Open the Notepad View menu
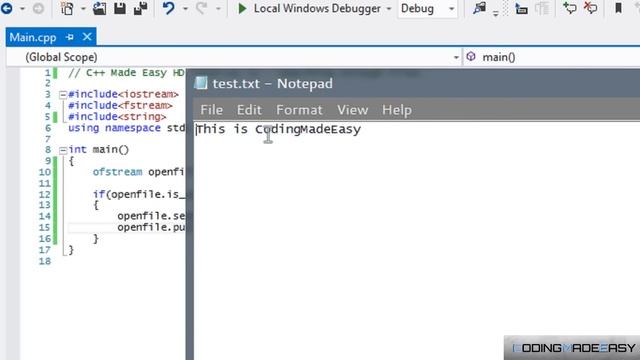 click(x=352, y=110)
